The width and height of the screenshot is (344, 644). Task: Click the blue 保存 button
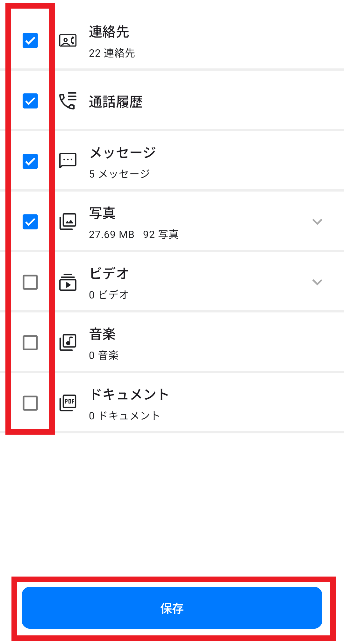[x=172, y=608]
